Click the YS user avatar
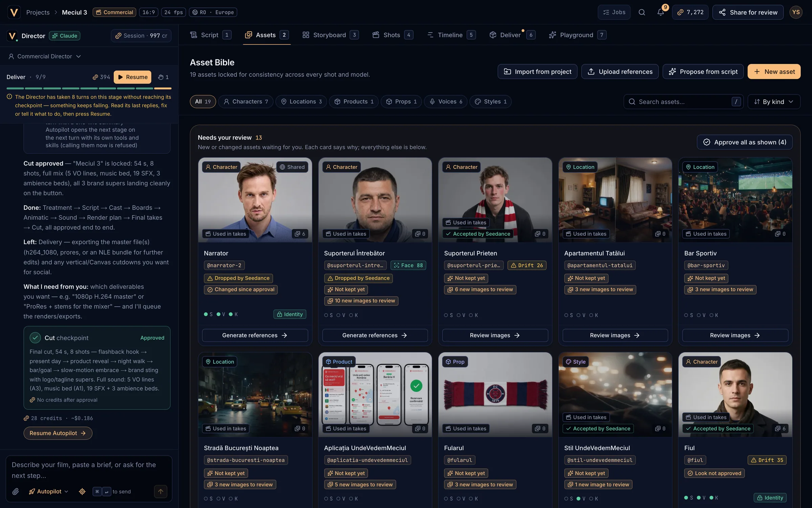Image resolution: width=812 pixels, height=508 pixels. pos(796,13)
